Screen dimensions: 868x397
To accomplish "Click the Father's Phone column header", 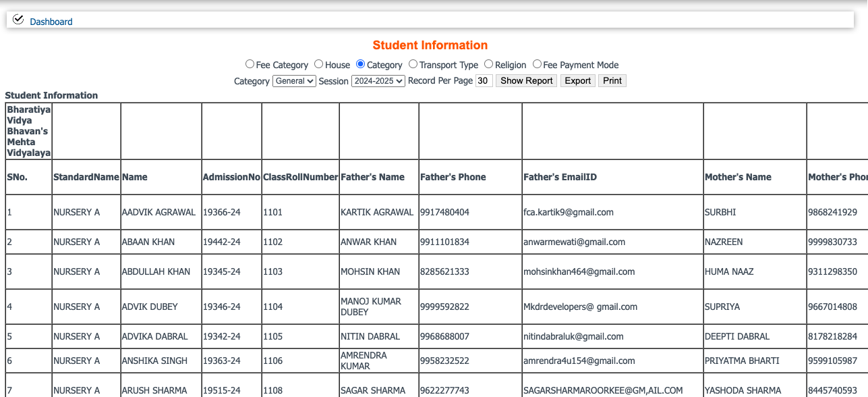I will (x=453, y=177).
